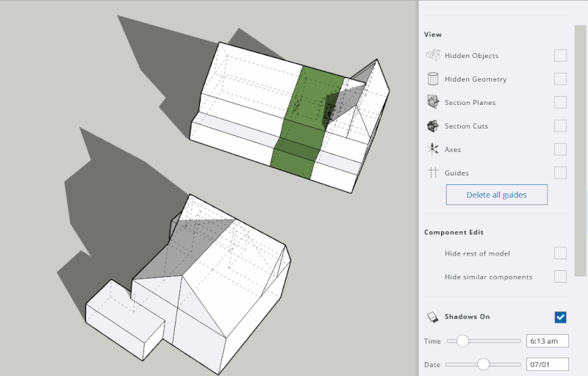Click the time field showing 6:13 am

point(547,341)
